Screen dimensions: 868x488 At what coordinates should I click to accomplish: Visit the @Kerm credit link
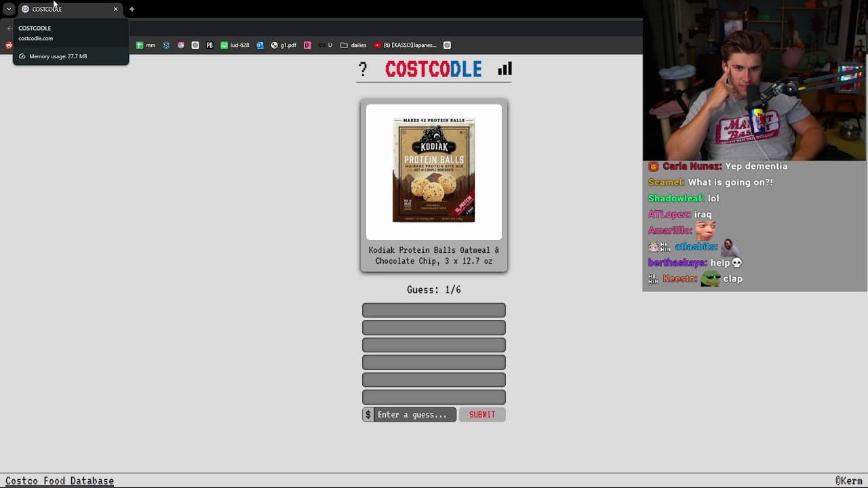point(848,481)
